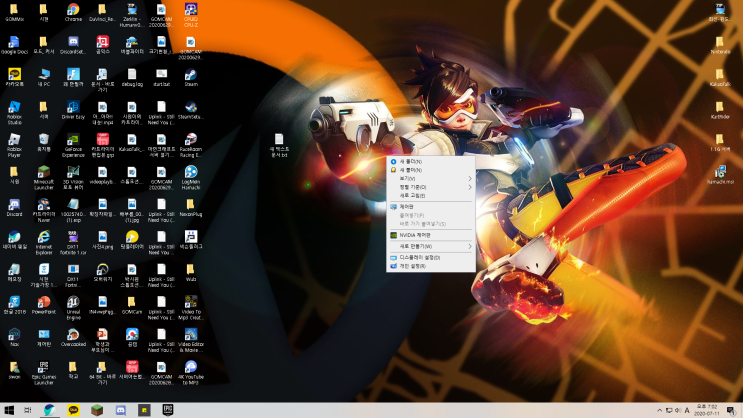Select the LogMeIn Hamachi desktop icon
The width and height of the screenshot is (743, 418).
(x=191, y=178)
